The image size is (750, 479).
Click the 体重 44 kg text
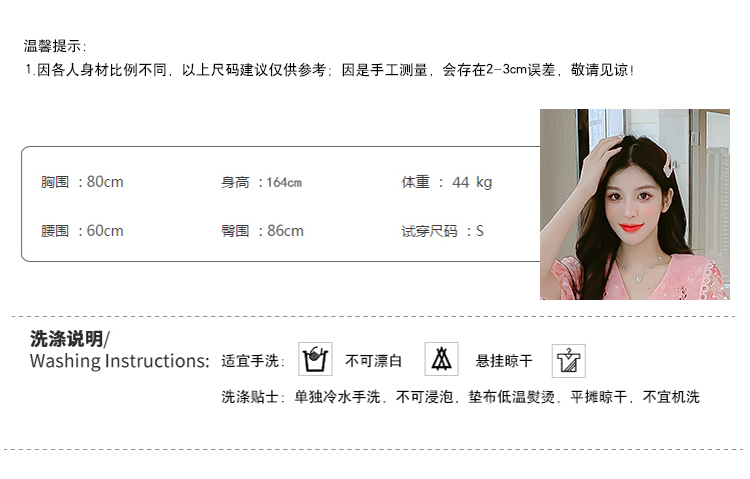click(x=446, y=182)
